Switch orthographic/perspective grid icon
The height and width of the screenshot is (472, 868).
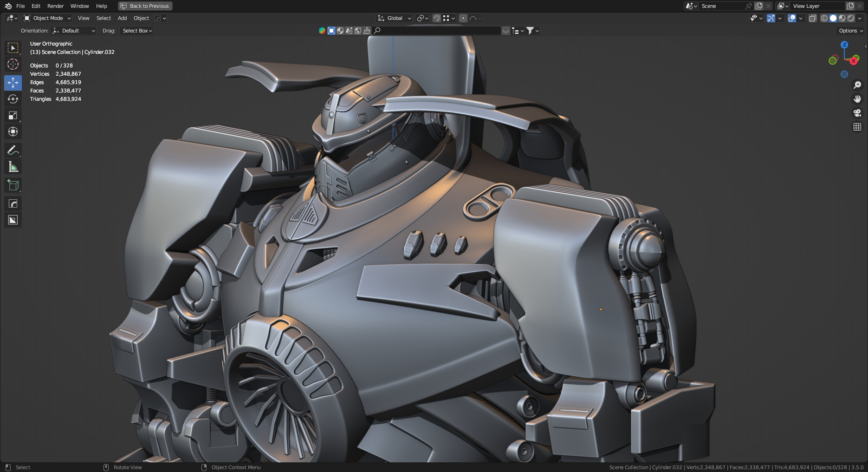pos(857,127)
